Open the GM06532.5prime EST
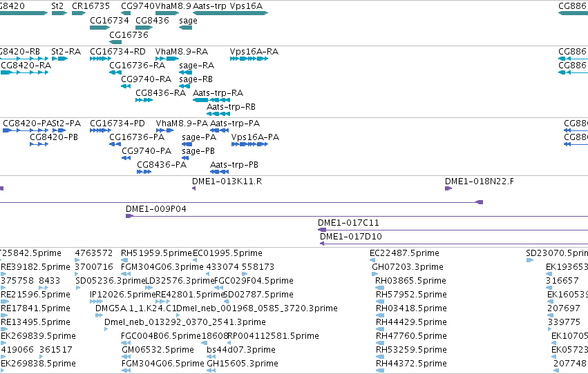This screenshot has width=588, height=374. point(126,357)
